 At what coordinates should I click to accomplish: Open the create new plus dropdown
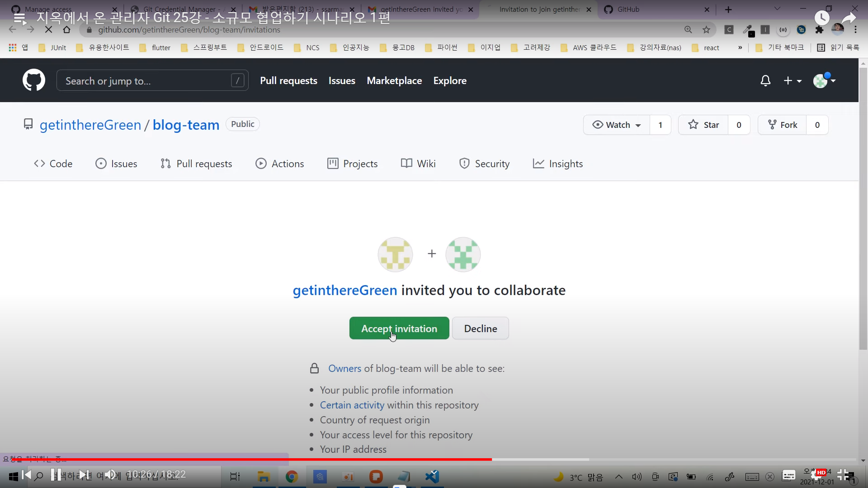pos(793,81)
